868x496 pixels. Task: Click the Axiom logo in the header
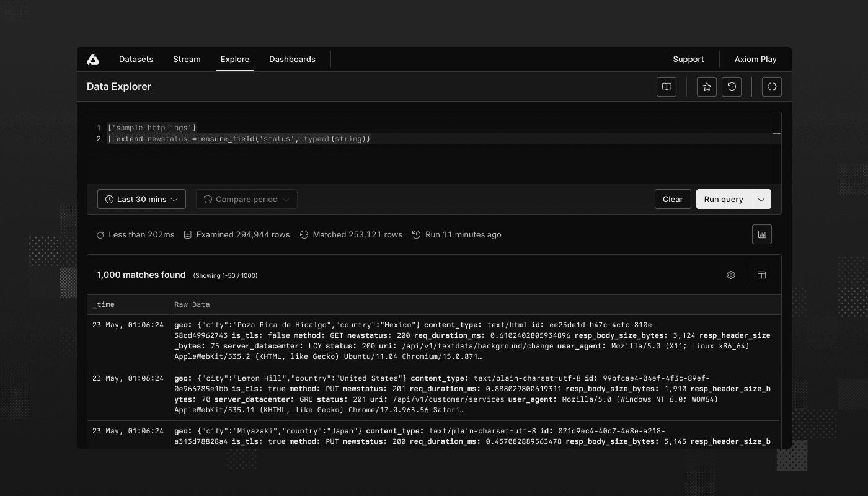tap(93, 59)
